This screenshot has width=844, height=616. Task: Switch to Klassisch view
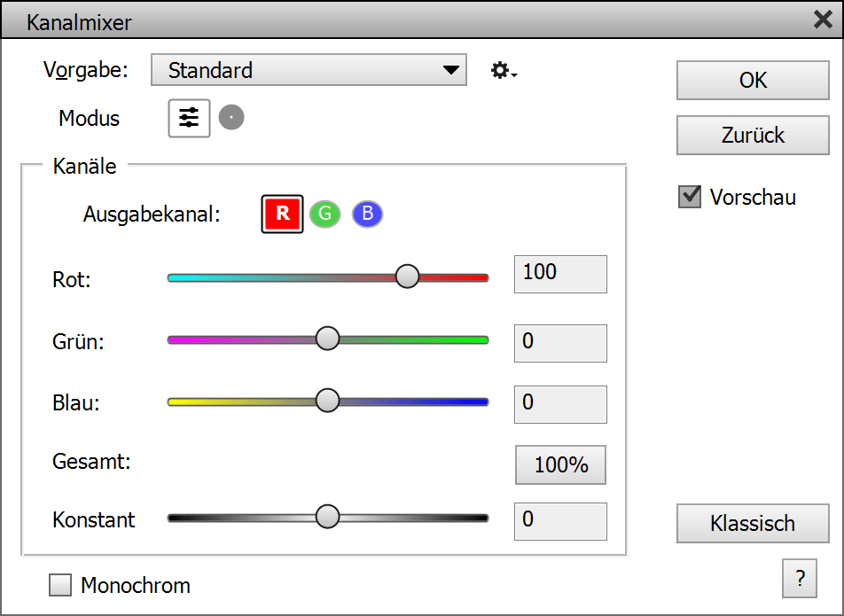point(753,524)
